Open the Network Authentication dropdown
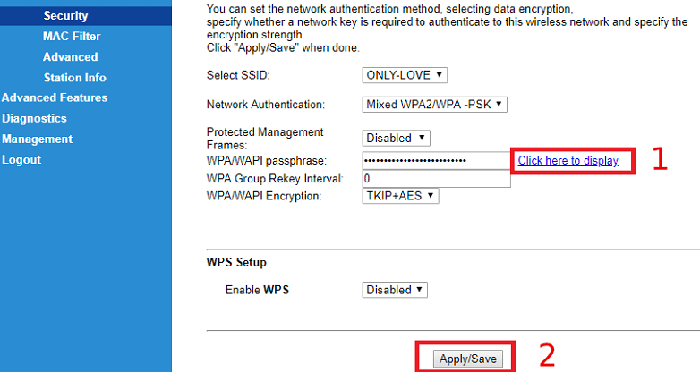The width and height of the screenshot is (700, 372). point(435,104)
